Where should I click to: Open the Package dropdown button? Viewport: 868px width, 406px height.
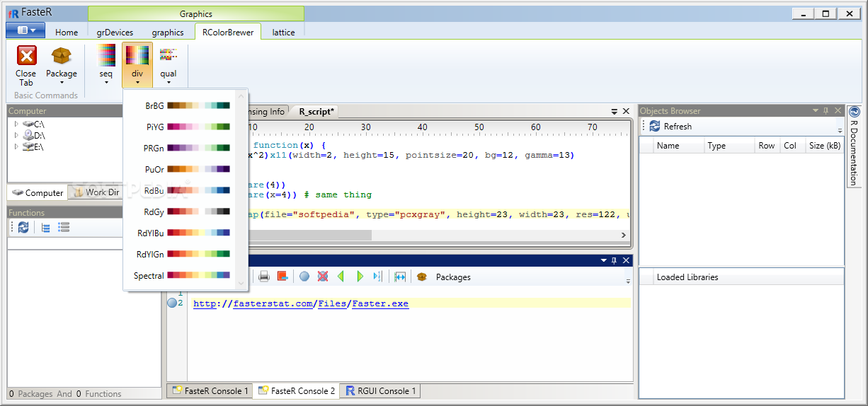tap(62, 65)
